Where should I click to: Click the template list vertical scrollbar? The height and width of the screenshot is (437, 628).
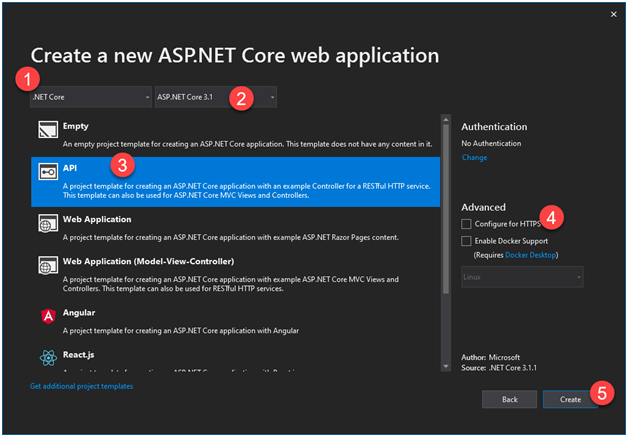pos(445,200)
